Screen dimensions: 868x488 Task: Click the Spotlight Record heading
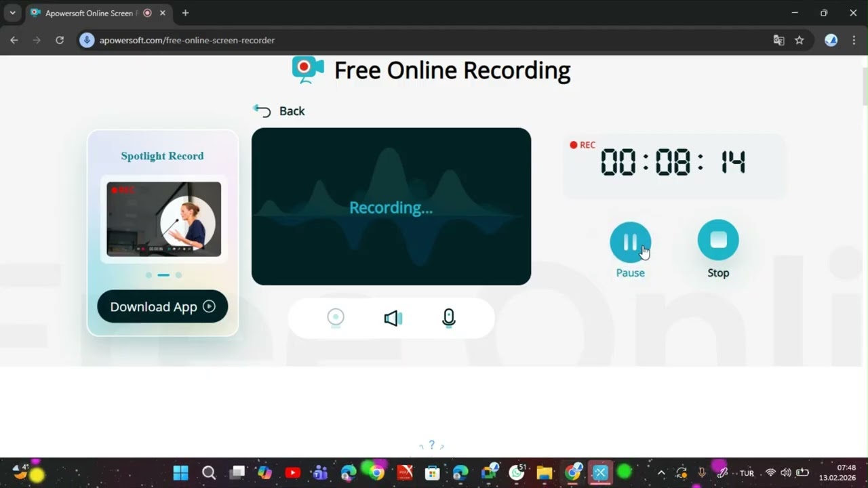(162, 156)
